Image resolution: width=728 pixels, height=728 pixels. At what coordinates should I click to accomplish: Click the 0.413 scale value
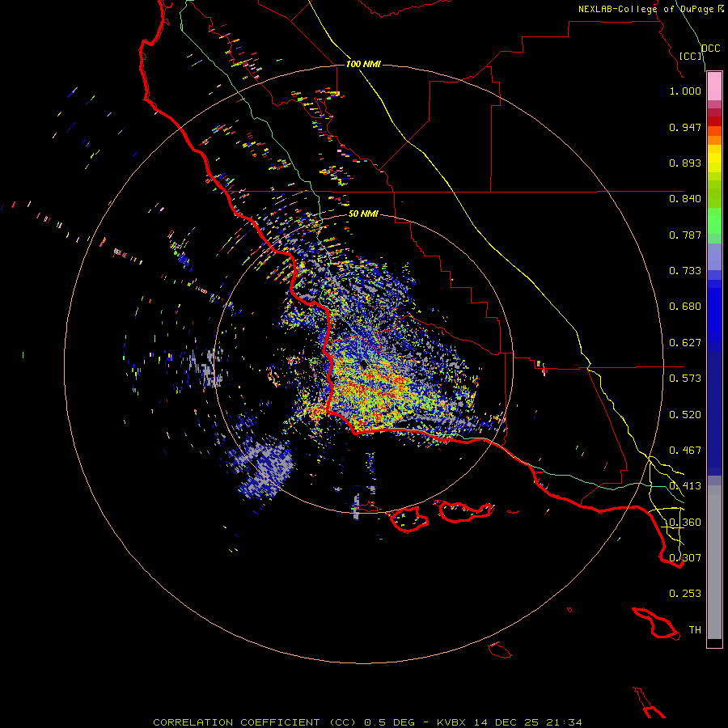coord(685,486)
